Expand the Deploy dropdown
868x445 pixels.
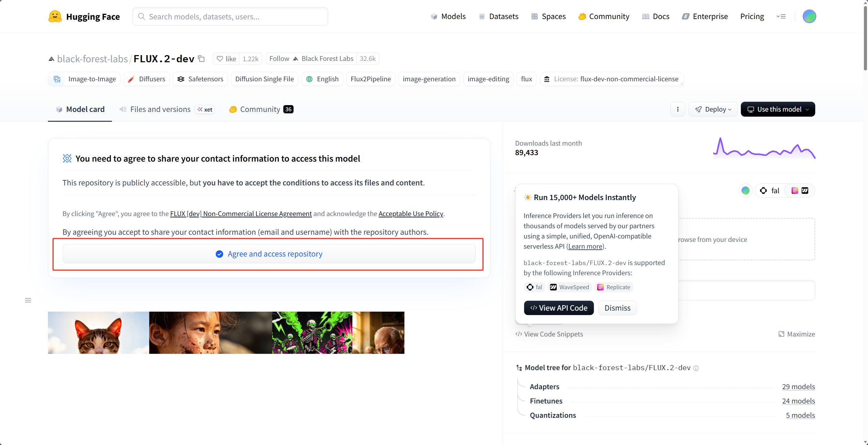pos(713,109)
